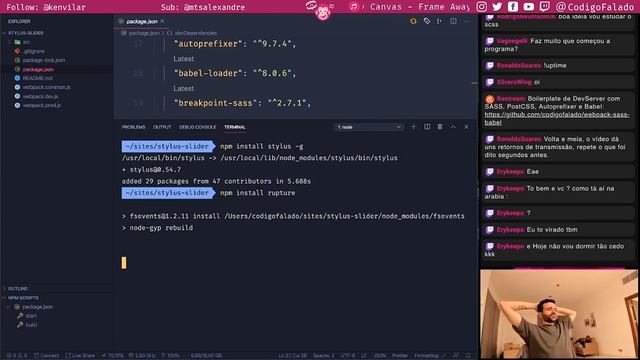640x360 pixels.
Task: Click package.json breadcrumb segment
Action: tap(144, 33)
